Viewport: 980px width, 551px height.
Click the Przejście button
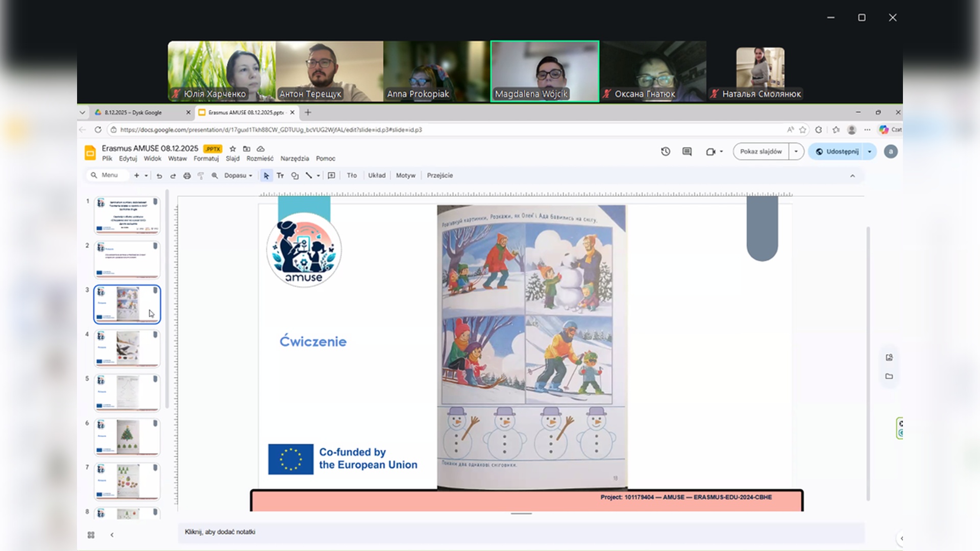[439, 176]
